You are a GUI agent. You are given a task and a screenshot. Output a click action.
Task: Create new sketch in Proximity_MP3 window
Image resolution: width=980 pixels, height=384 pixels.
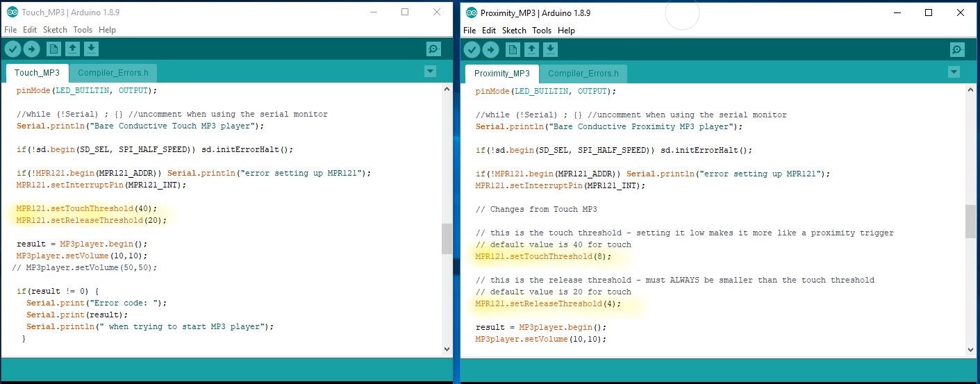(x=513, y=49)
